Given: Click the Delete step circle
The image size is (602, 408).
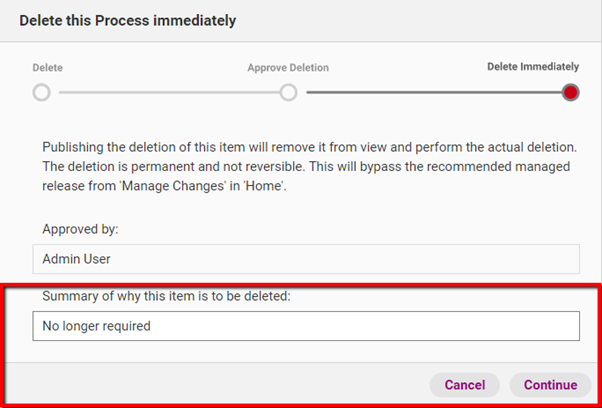Looking at the screenshot, I should [41, 93].
